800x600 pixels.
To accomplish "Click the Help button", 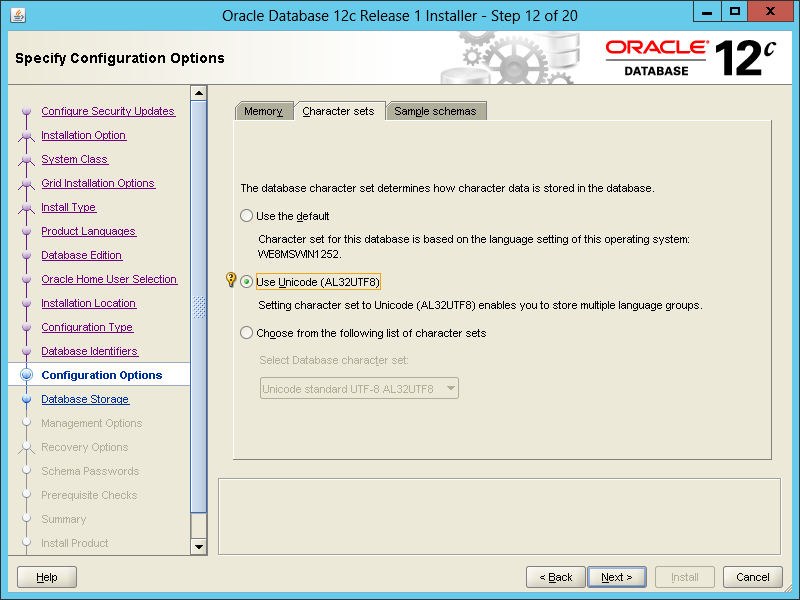I will point(47,577).
